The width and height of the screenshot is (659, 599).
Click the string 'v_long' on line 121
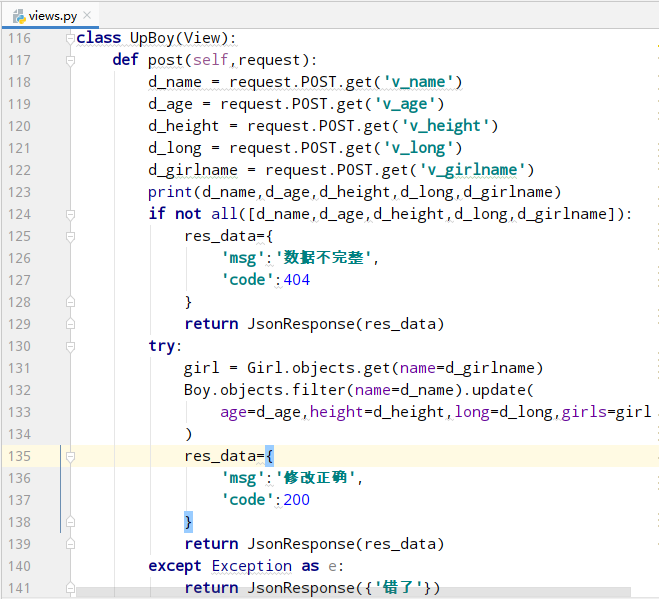(x=418, y=148)
